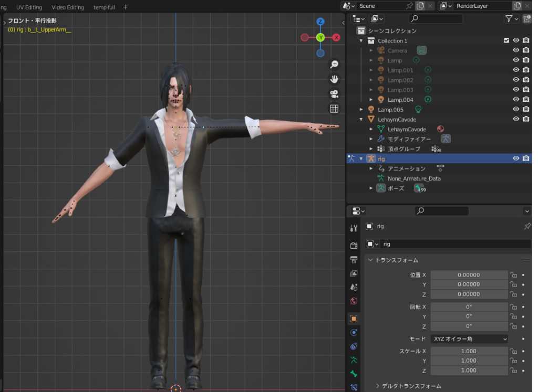This screenshot has width=538, height=392.
Task: Open the Bone properties green bone icon
Action: click(x=354, y=374)
